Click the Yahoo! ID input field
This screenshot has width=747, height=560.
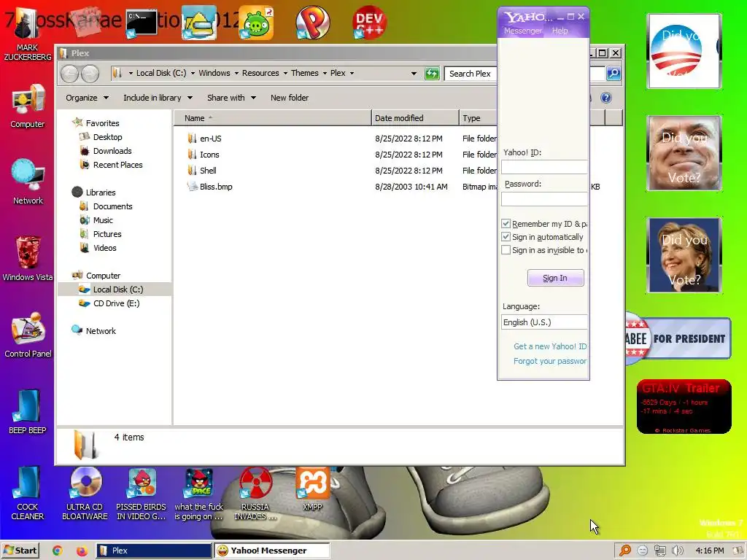coord(544,167)
